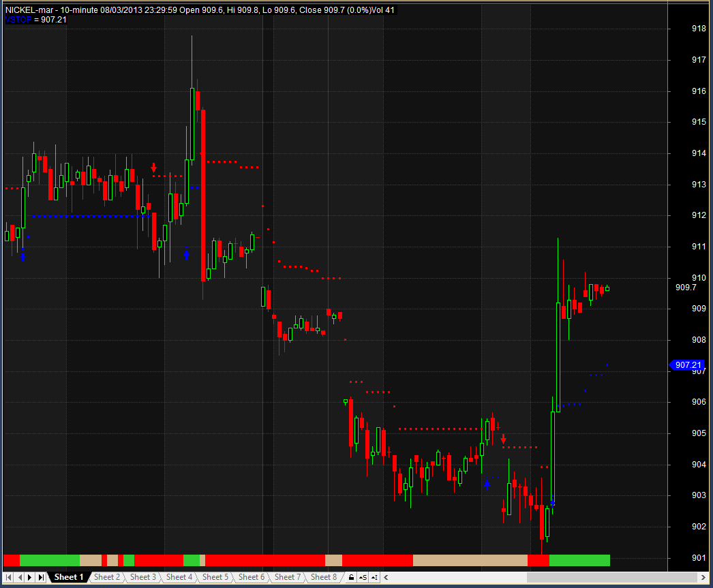
Task: Click the NICKEL-mar chart title text
Action: pyautogui.click(x=29, y=10)
